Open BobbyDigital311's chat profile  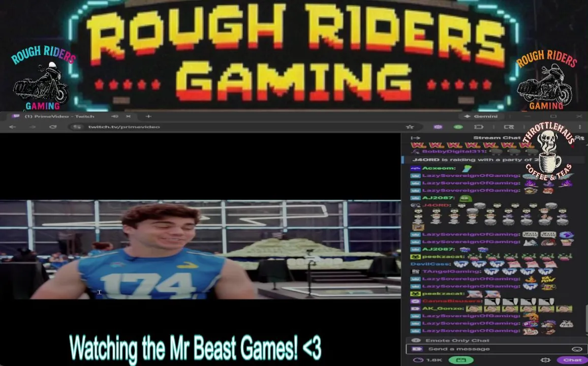pyautogui.click(x=454, y=151)
